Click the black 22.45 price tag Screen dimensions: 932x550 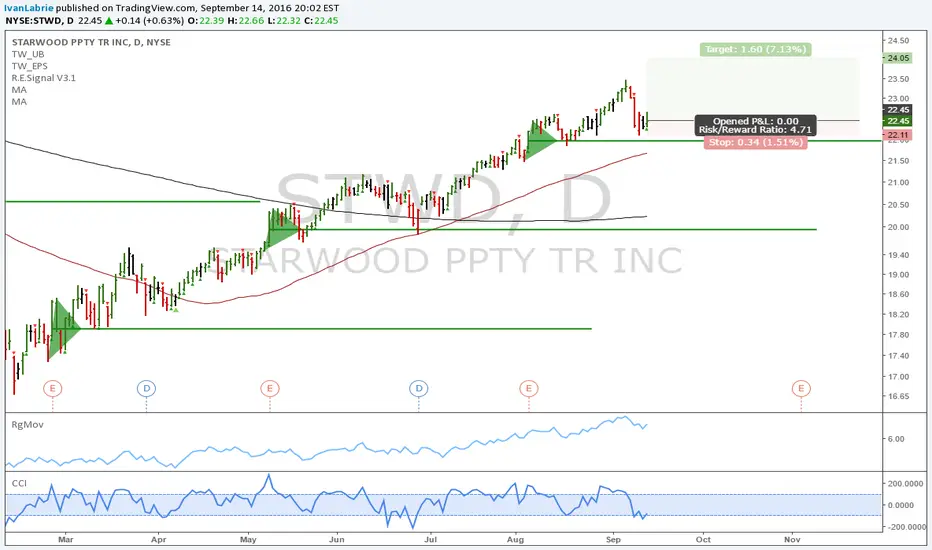click(898, 109)
